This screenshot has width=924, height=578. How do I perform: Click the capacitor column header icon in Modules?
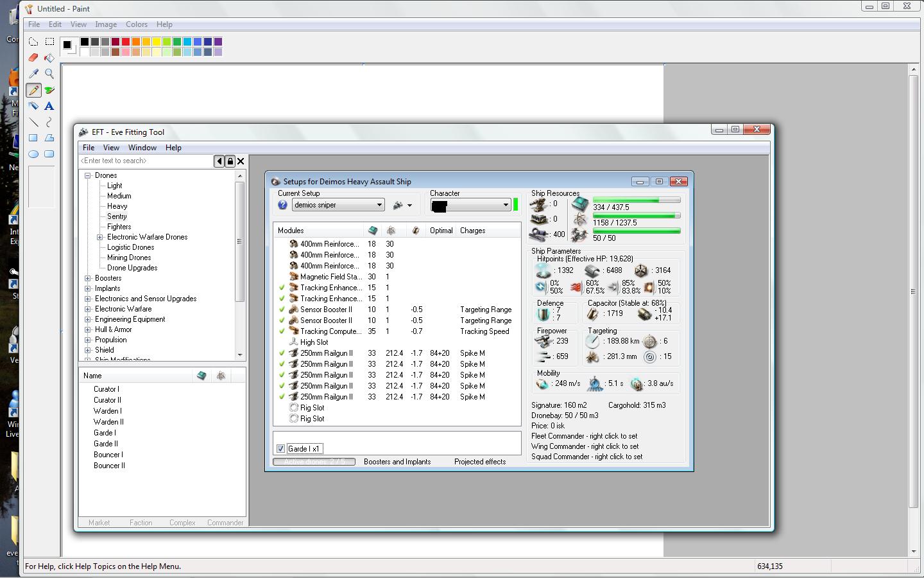[416, 231]
